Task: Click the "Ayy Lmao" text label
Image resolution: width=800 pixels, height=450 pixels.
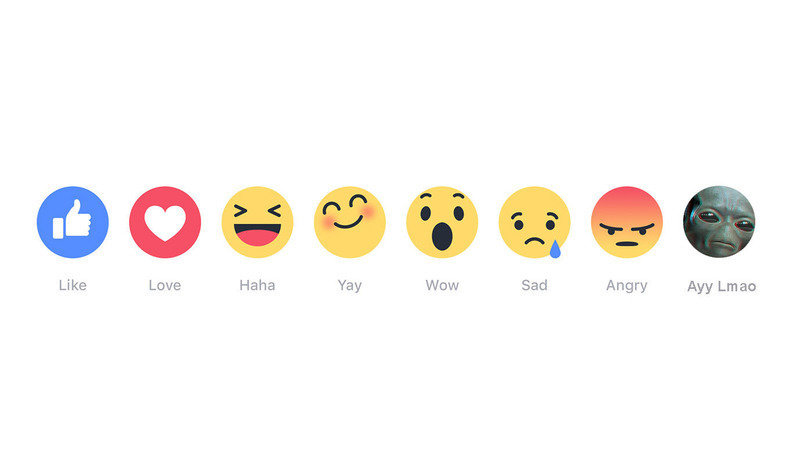Action: point(721,287)
